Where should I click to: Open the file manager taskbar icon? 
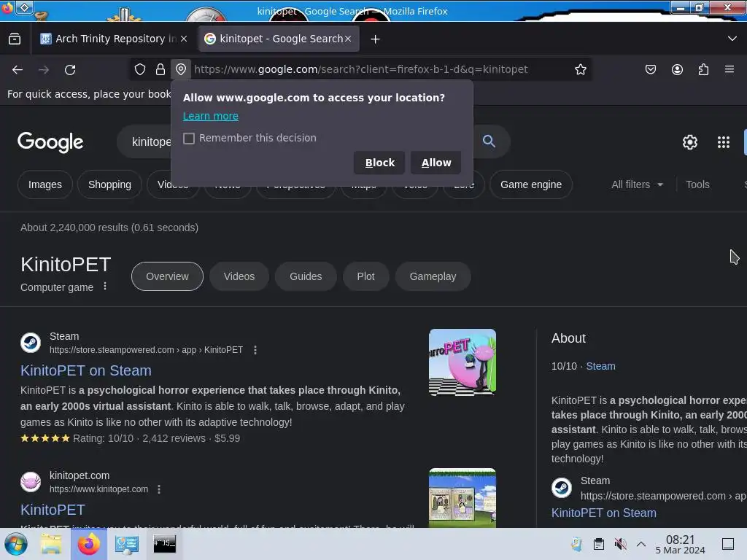(x=50, y=544)
